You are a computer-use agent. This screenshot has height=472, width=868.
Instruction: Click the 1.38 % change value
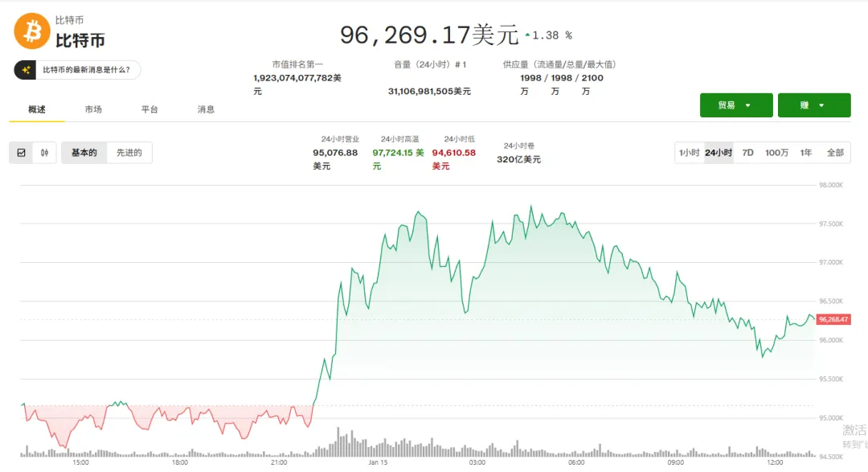[552, 35]
